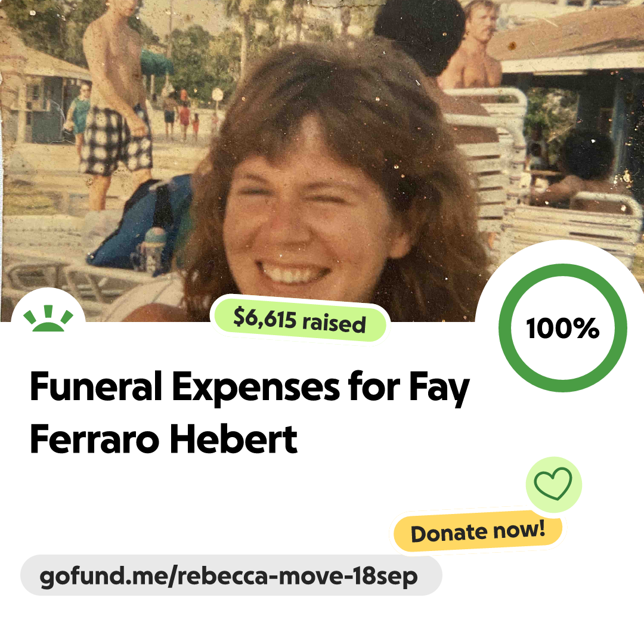Click the green GoFundMe sunburst logo

pyautogui.click(x=48, y=318)
